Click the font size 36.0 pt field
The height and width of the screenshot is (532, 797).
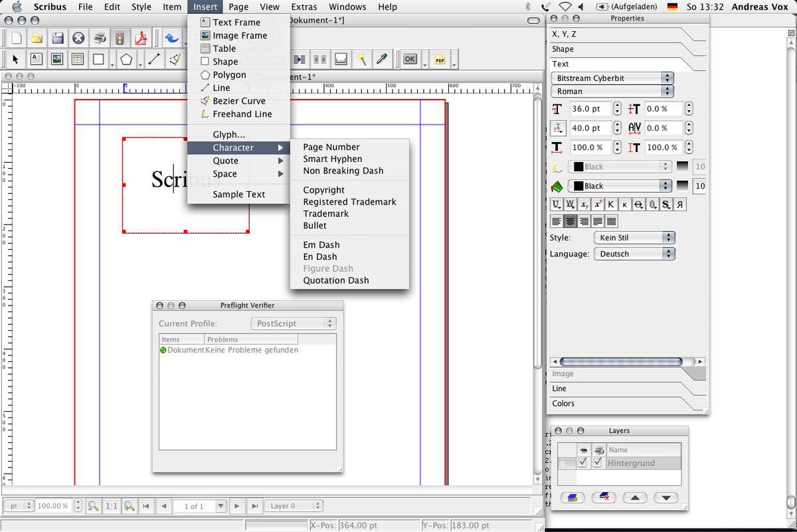tap(590, 109)
